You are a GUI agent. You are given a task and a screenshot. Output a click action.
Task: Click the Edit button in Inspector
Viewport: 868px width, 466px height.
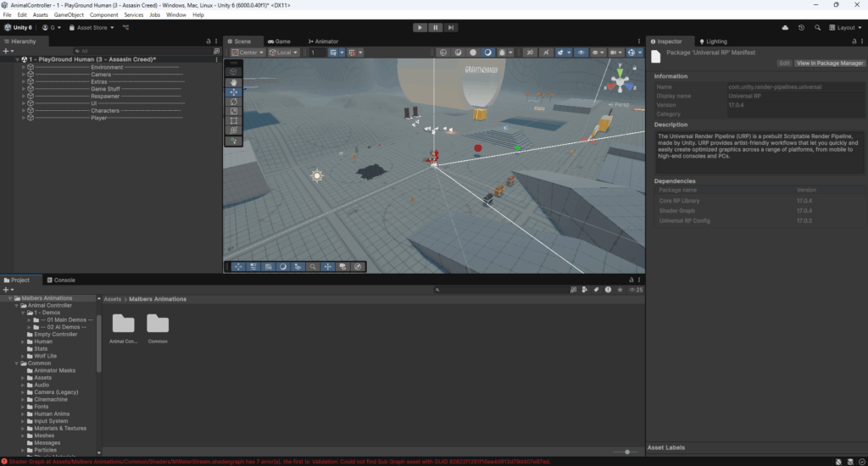tap(784, 63)
